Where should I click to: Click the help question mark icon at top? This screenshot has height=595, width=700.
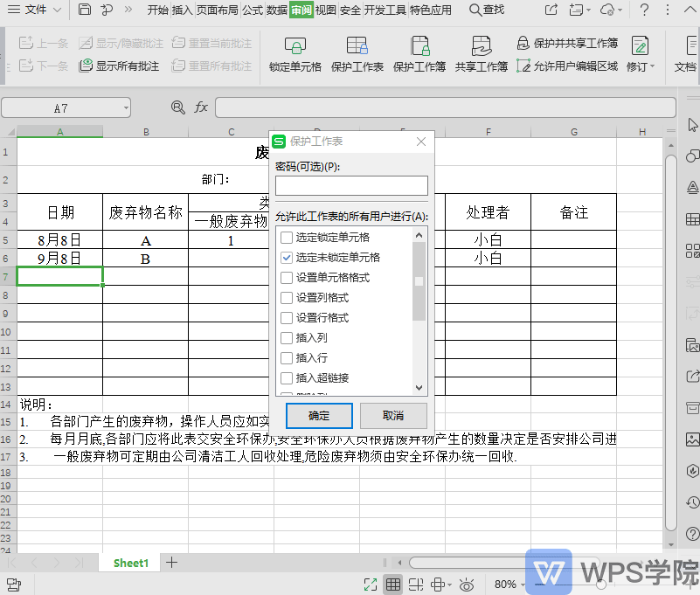point(644,10)
